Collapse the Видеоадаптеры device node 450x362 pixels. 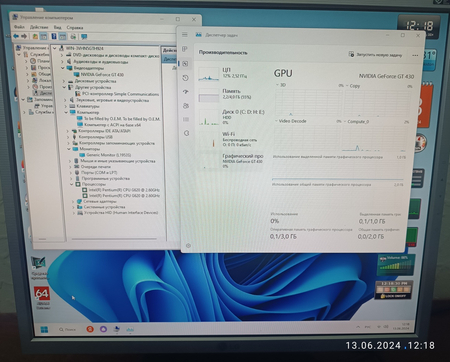[x=63, y=68]
